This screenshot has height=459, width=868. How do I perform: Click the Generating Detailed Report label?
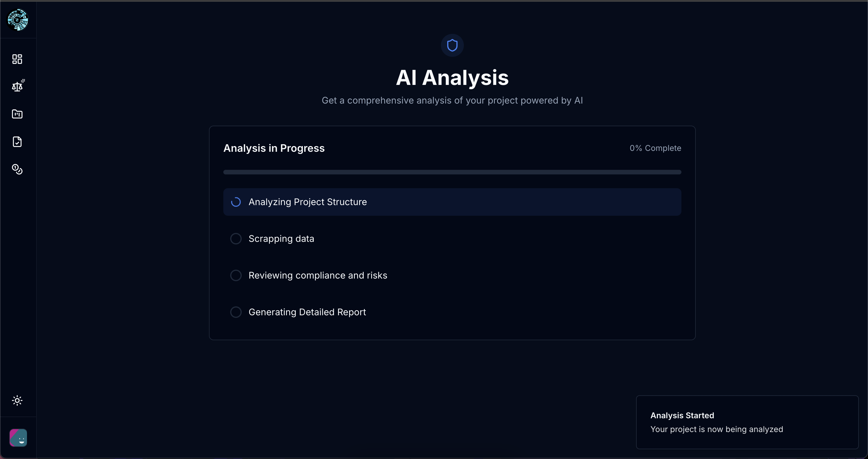[307, 312]
